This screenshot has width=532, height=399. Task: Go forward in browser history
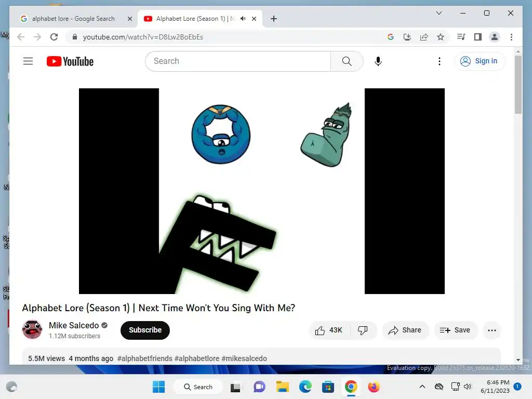pyautogui.click(x=37, y=37)
